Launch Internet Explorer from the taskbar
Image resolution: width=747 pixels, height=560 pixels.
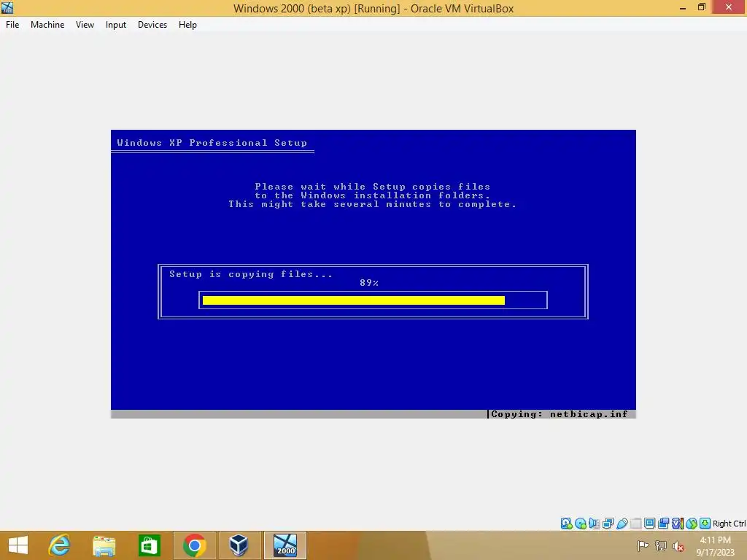pos(60,545)
